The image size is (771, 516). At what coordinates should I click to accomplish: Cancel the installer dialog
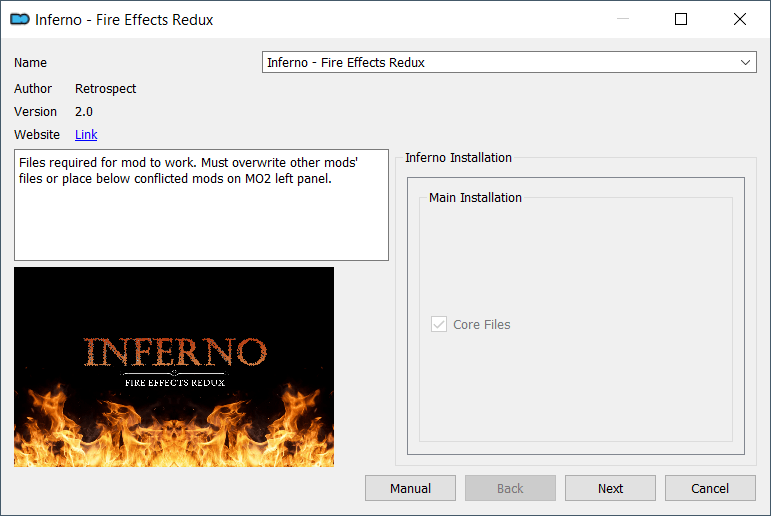click(x=710, y=488)
